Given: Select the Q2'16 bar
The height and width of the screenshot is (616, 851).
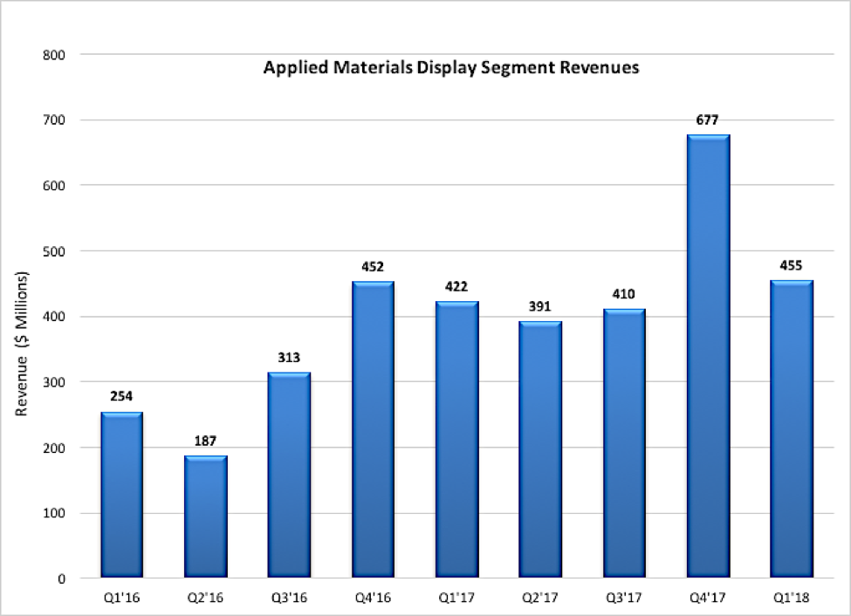Looking at the screenshot, I should coord(206,517).
